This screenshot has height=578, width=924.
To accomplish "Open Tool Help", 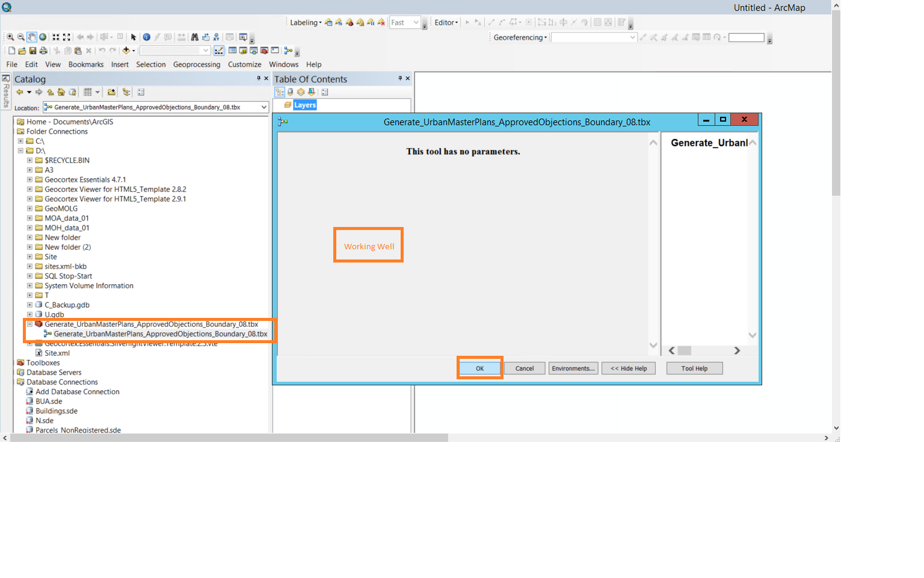I will [694, 368].
